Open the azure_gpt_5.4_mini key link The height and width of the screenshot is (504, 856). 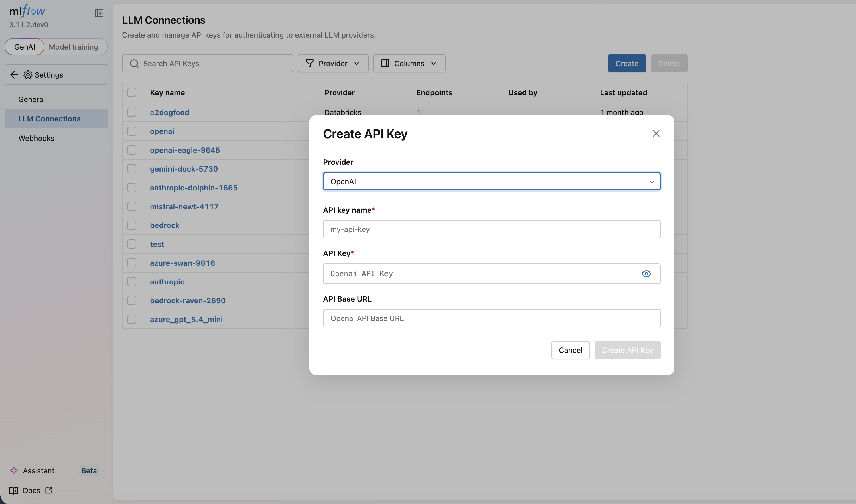[186, 319]
